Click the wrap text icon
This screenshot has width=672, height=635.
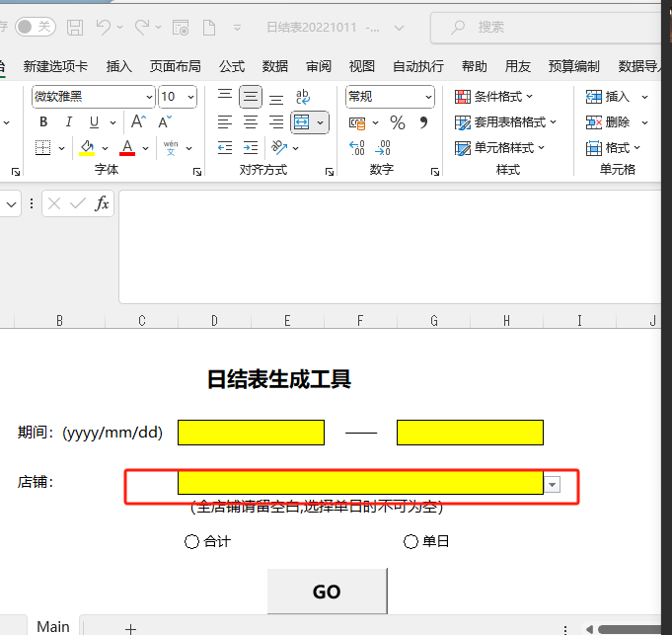302,97
